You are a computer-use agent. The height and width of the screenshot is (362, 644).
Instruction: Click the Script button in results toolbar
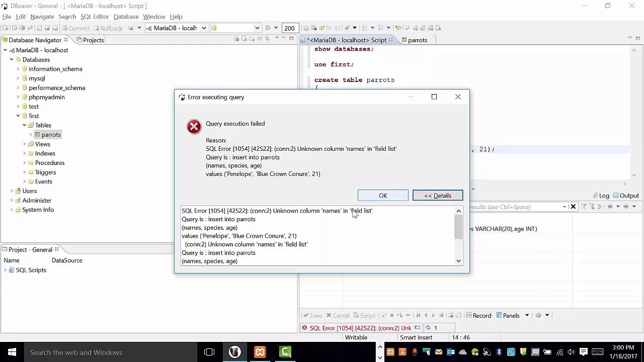point(364,316)
